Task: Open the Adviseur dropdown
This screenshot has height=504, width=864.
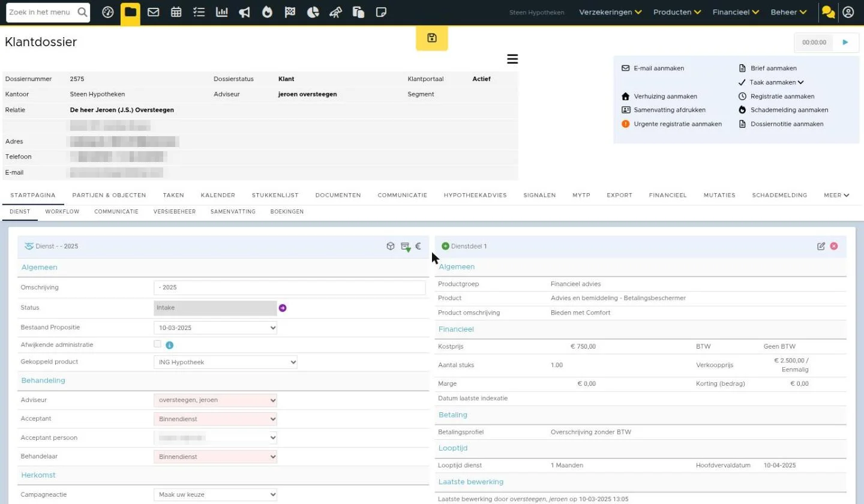Action: pyautogui.click(x=215, y=400)
